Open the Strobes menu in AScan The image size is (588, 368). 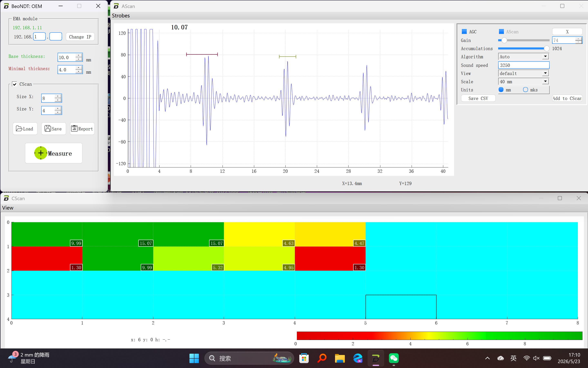tap(121, 16)
